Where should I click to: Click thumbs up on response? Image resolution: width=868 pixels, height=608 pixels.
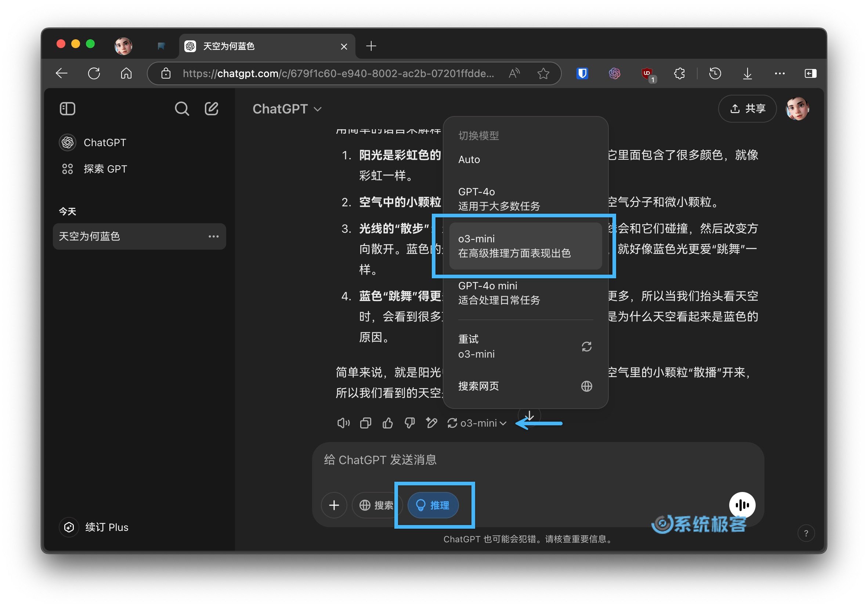(388, 423)
